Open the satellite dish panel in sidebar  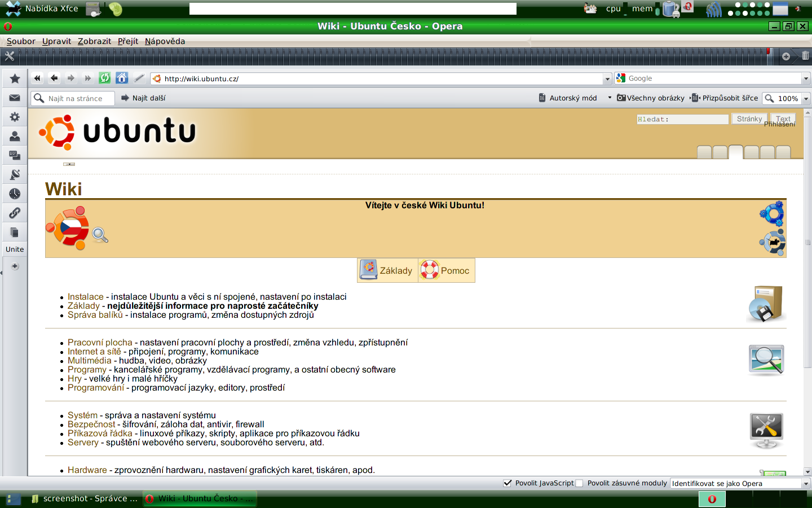coord(15,174)
